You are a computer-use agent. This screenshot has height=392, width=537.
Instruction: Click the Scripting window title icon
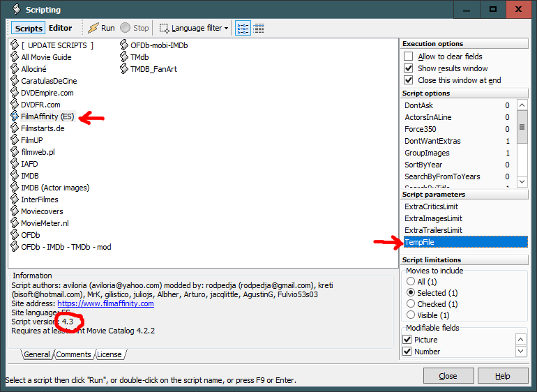pyautogui.click(x=17, y=9)
